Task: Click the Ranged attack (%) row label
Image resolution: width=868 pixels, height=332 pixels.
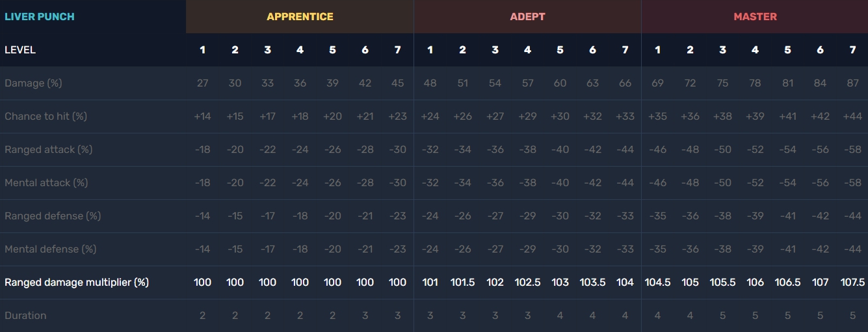Action: (48, 150)
